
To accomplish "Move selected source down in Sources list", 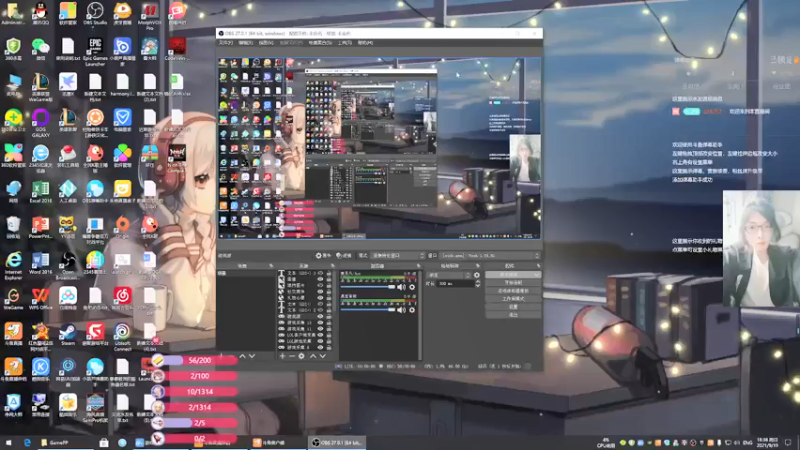I will (322, 356).
